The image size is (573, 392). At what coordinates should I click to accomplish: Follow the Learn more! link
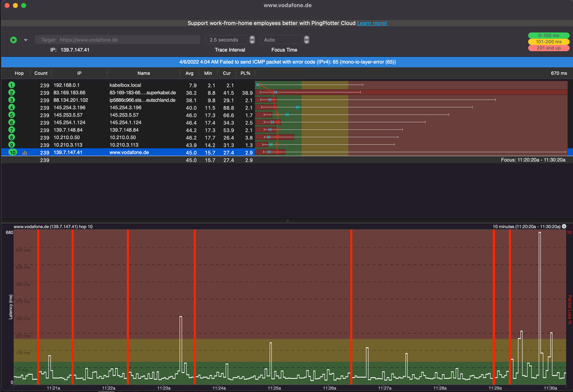pos(372,23)
